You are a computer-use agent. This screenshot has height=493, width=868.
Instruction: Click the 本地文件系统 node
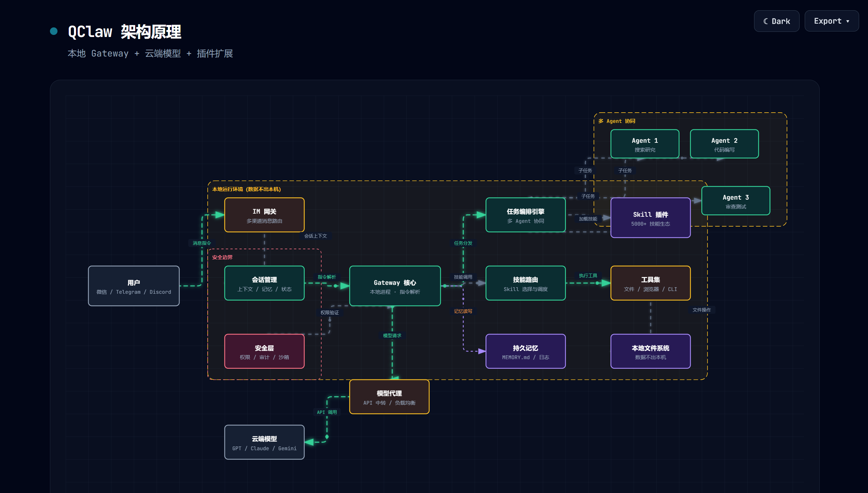pos(650,352)
